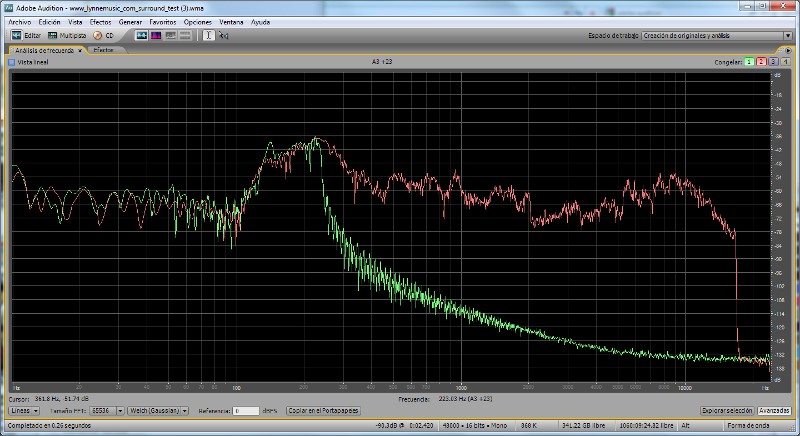Toggle Congelar snapshot 1 (green)

pos(748,62)
